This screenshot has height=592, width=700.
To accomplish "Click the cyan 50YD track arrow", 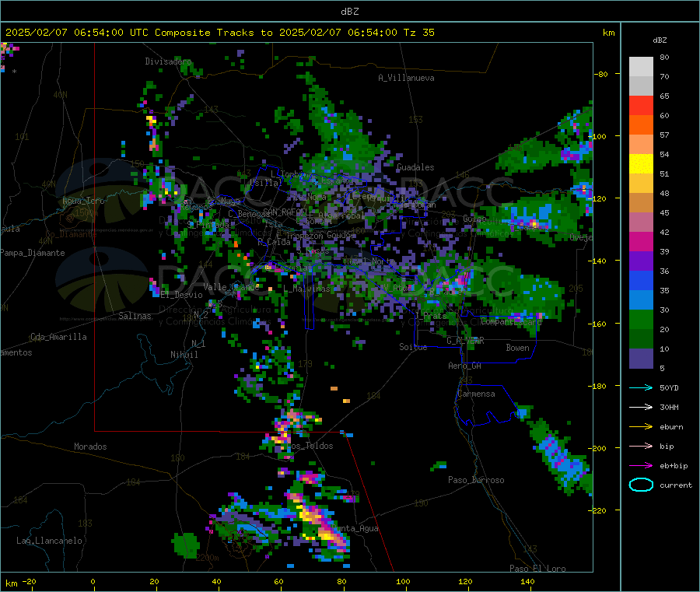I will (641, 387).
